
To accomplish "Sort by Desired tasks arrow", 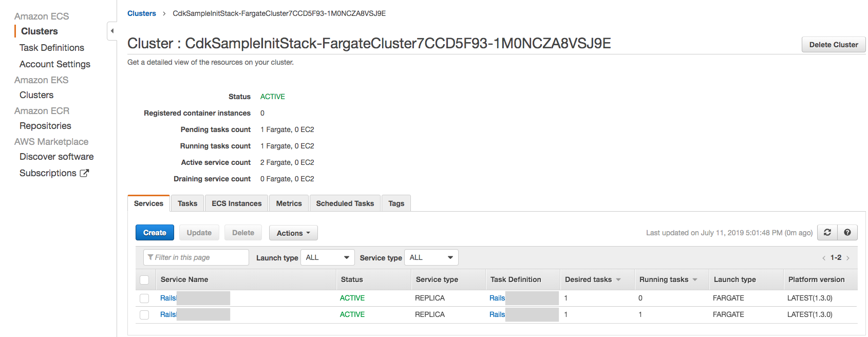I will (x=618, y=279).
